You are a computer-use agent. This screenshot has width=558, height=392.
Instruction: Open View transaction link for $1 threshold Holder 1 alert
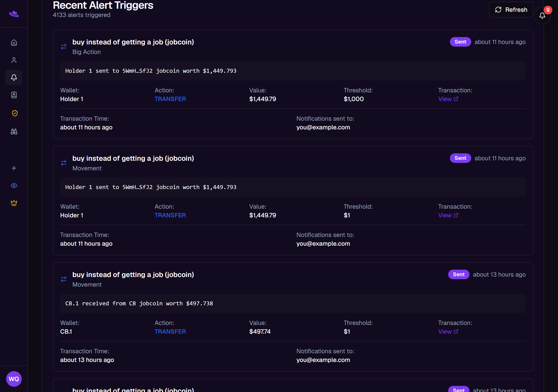pos(448,215)
